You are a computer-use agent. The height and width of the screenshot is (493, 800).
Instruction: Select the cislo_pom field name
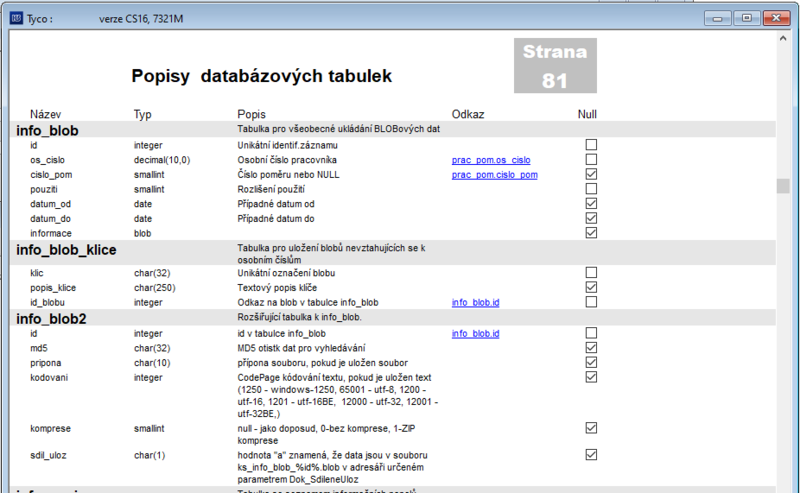(51, 175)
